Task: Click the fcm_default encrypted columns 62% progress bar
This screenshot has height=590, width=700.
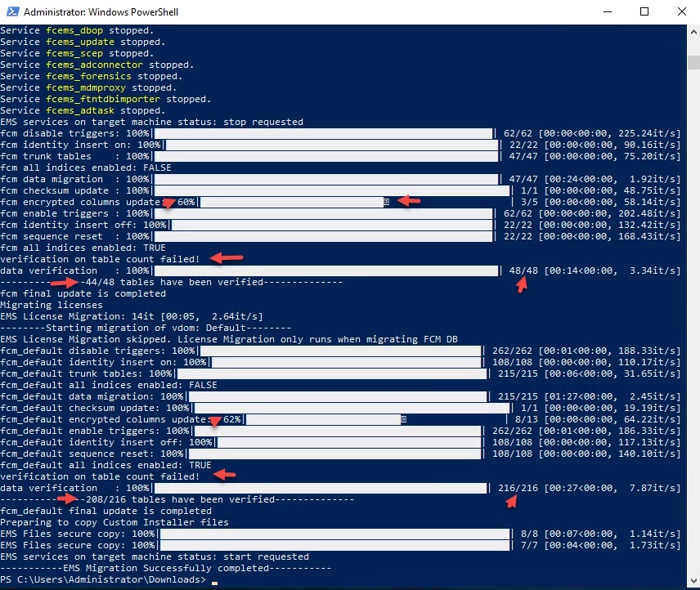Action: point(326,419)
